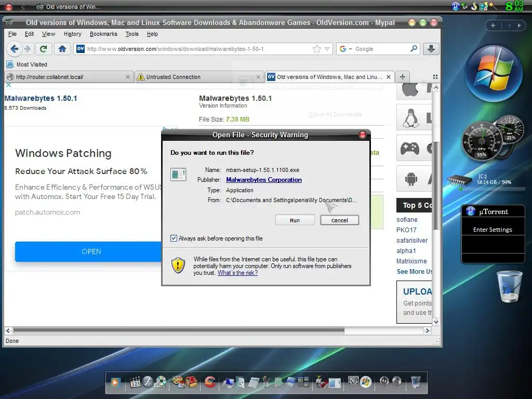Image resolution: width=532 pixels, height=399 pixels.
Task: Select the Android robot category icon
Action: tap(411, 179)
